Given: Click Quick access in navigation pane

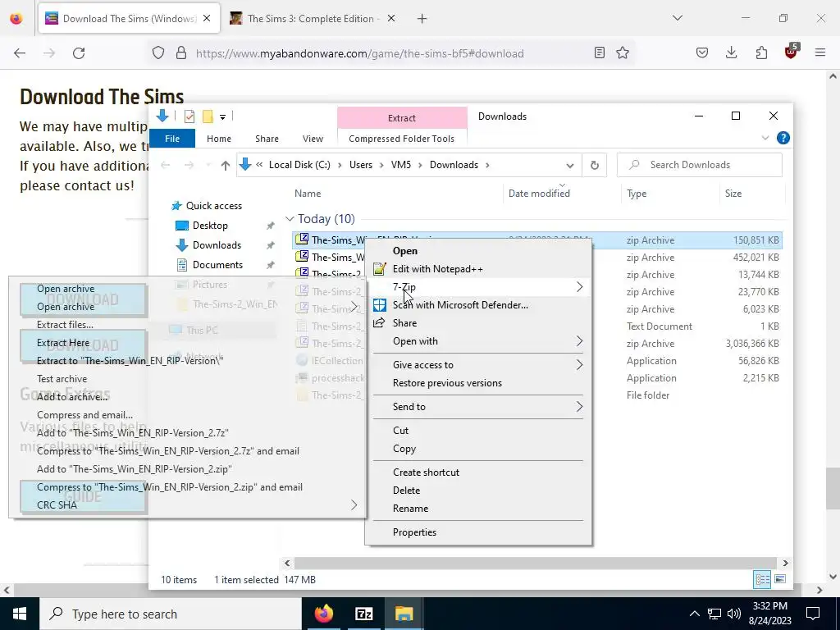Looking at the screenshot, I should tap(214, 206).
